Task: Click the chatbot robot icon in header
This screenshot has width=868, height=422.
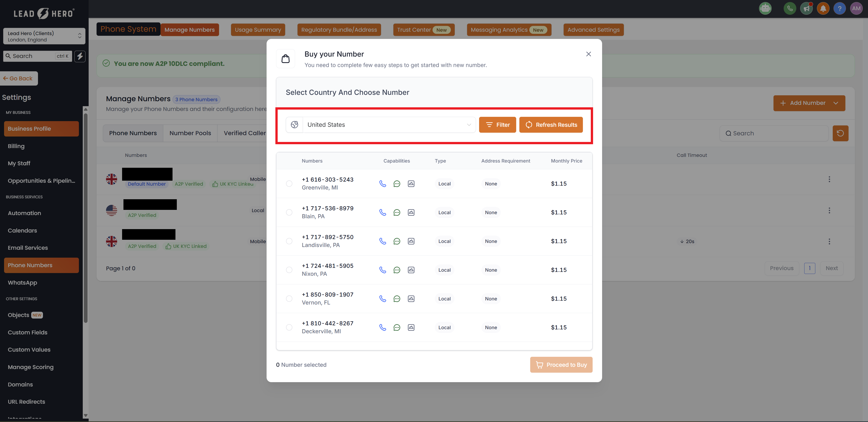Action: coord(765,8)
